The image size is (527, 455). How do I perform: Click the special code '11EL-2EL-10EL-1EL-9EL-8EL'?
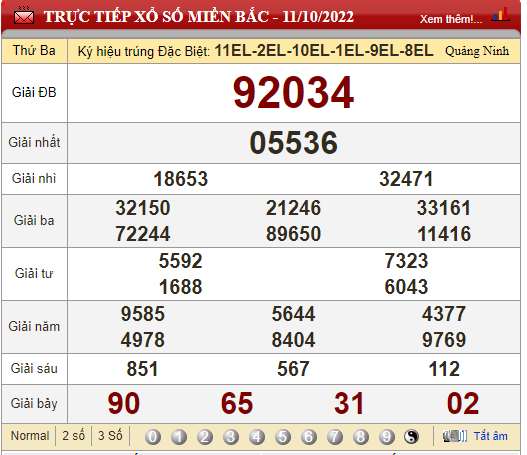click(324, 51)
